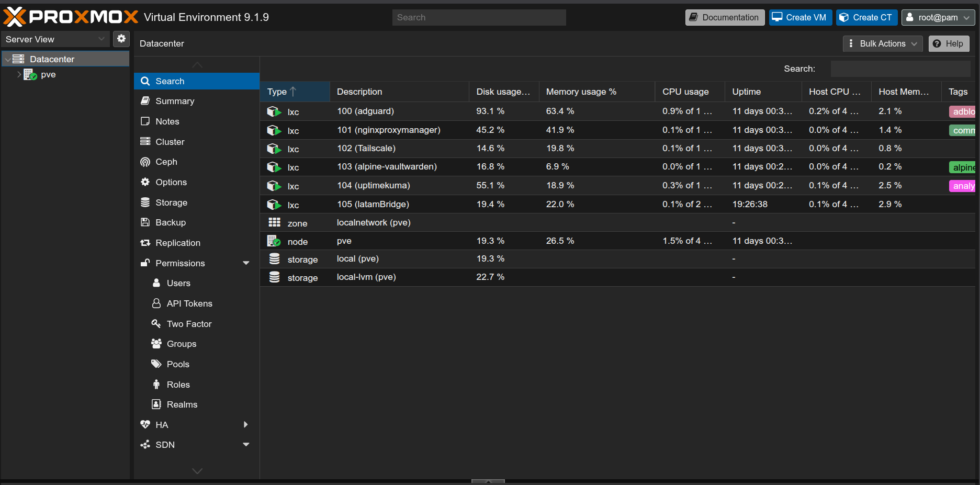The height and width of the screenshot is (485, 980).
Task: Click the Backup floppy icon in sidebar
Action: pyautogui.click(x=145, y=222)
